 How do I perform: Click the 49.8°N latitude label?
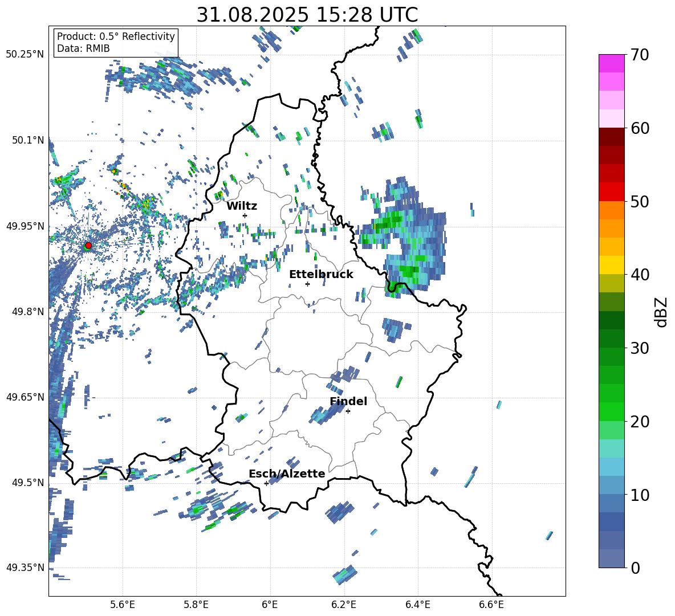[x=27, y=312]
